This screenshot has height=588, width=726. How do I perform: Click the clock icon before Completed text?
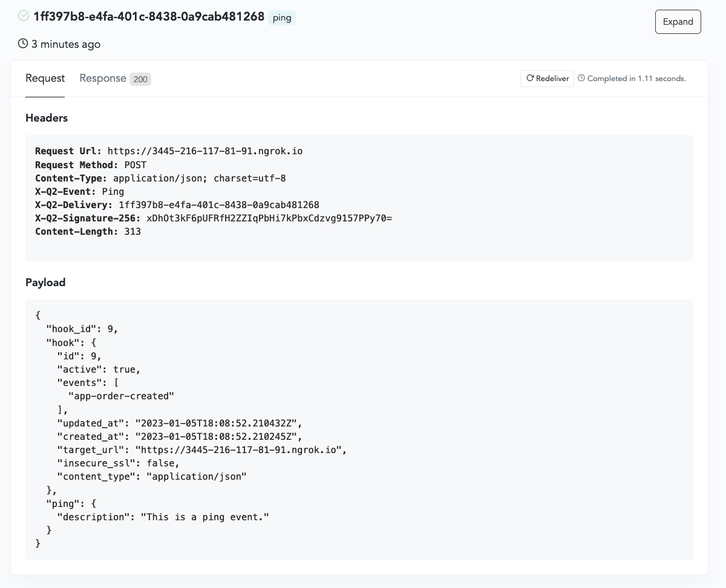pyautogui.click(x=581, y=78)
